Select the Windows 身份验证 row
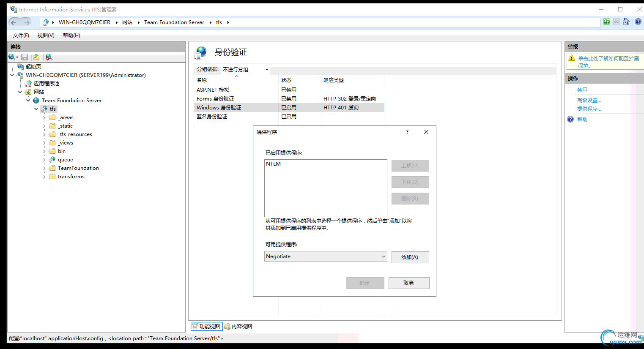The image size is (644, 349). (x=289, y=108)
